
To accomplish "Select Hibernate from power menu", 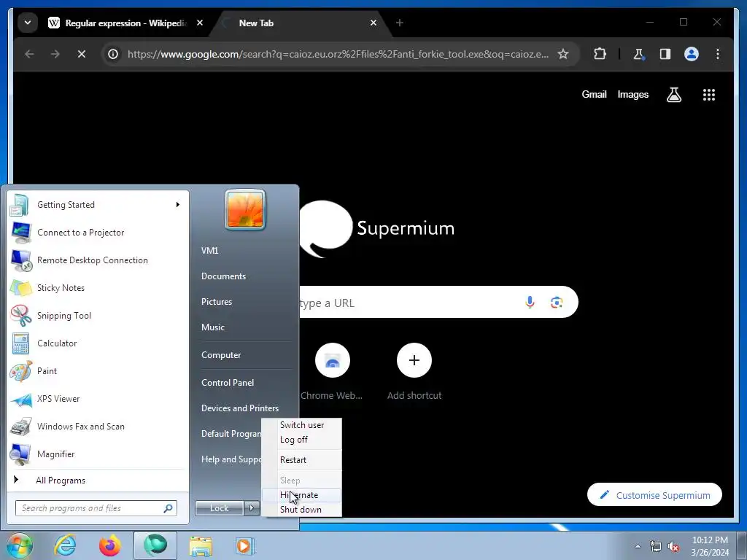I will (x=302, y=495).
